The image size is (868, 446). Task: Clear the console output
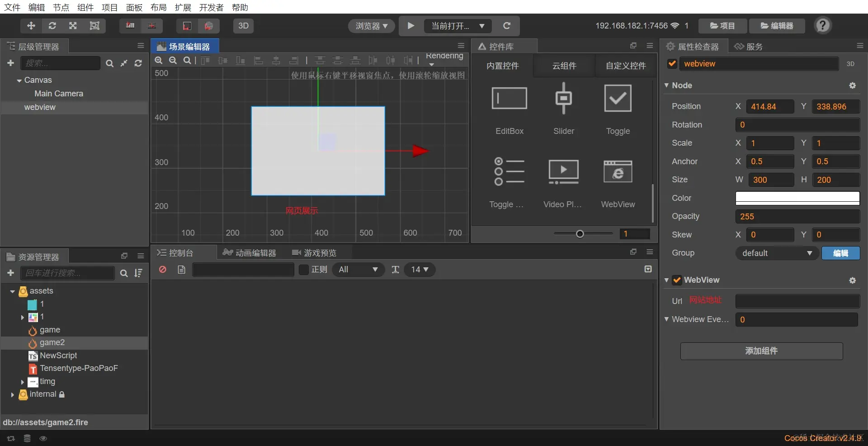point(163,269)
